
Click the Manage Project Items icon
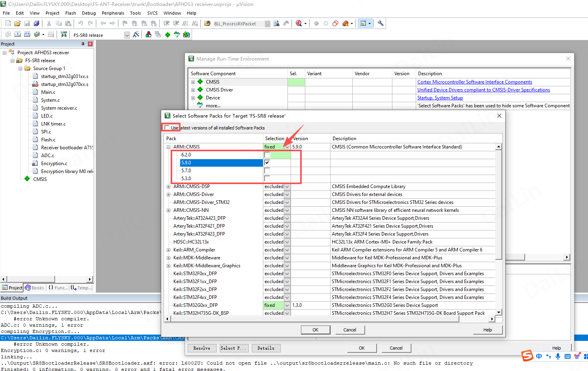[x=148, y=34]
